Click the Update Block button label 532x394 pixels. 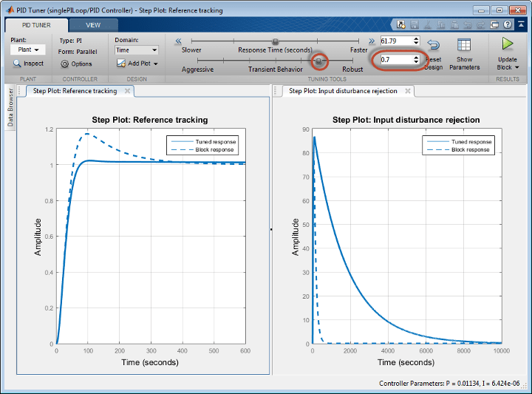pyautogui.click(x=507, y=63)
